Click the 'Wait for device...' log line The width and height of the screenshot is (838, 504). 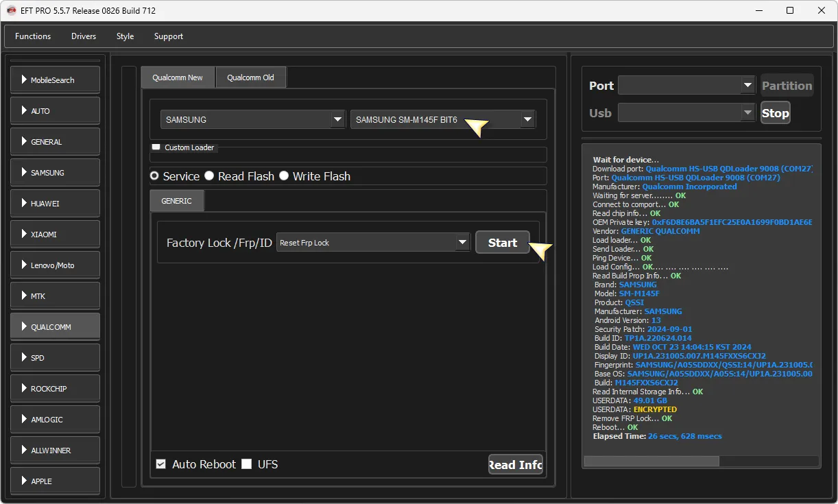(x=625, y=160)
